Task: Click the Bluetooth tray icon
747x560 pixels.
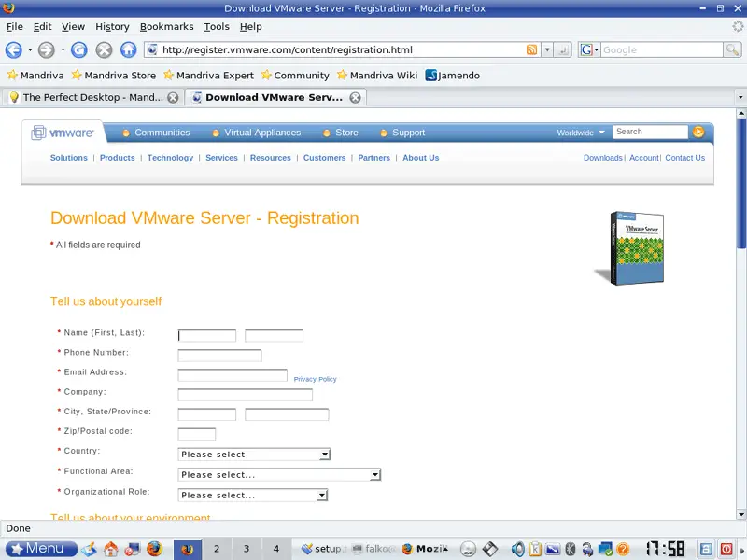Action: point(571,549)
